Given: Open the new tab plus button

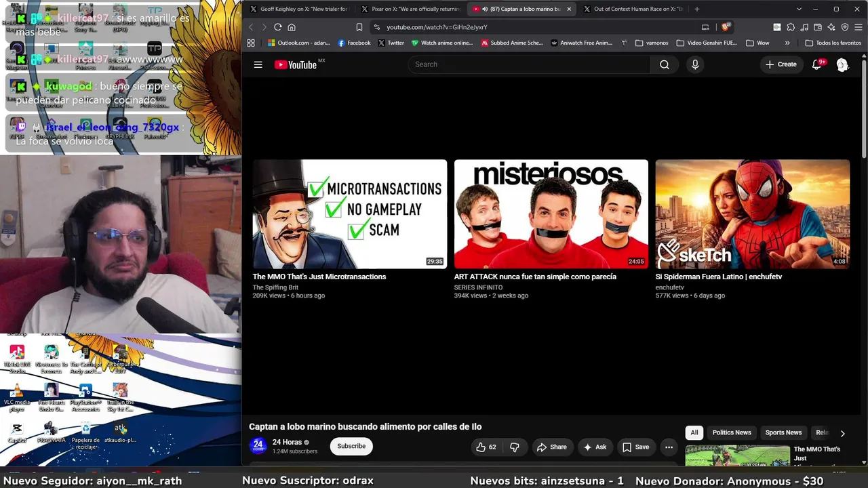Looking at the screenshot, I should tap(696, 9).
